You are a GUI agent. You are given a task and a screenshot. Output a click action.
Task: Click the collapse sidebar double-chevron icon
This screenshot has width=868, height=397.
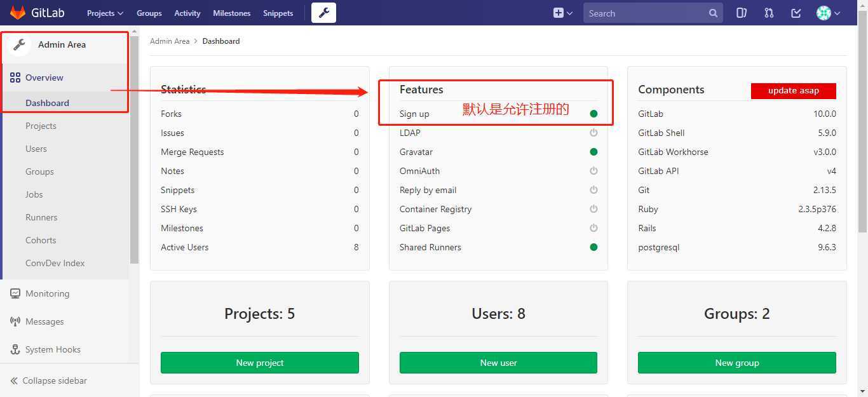[x=14, y=380]
